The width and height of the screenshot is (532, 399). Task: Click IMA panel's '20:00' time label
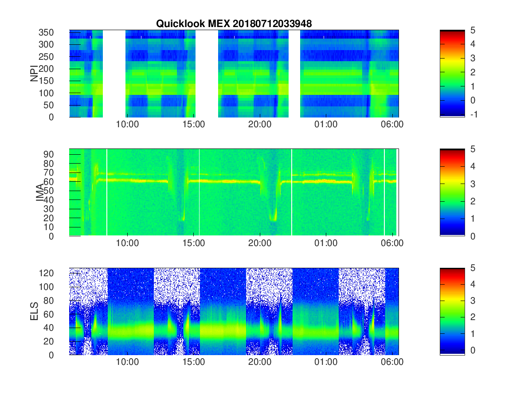pos(260,243)
